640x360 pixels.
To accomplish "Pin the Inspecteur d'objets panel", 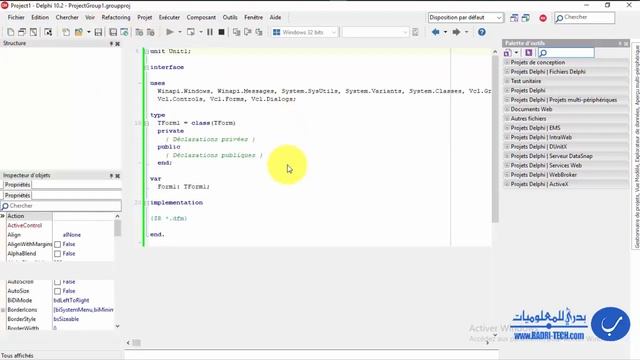I will 111,176.
